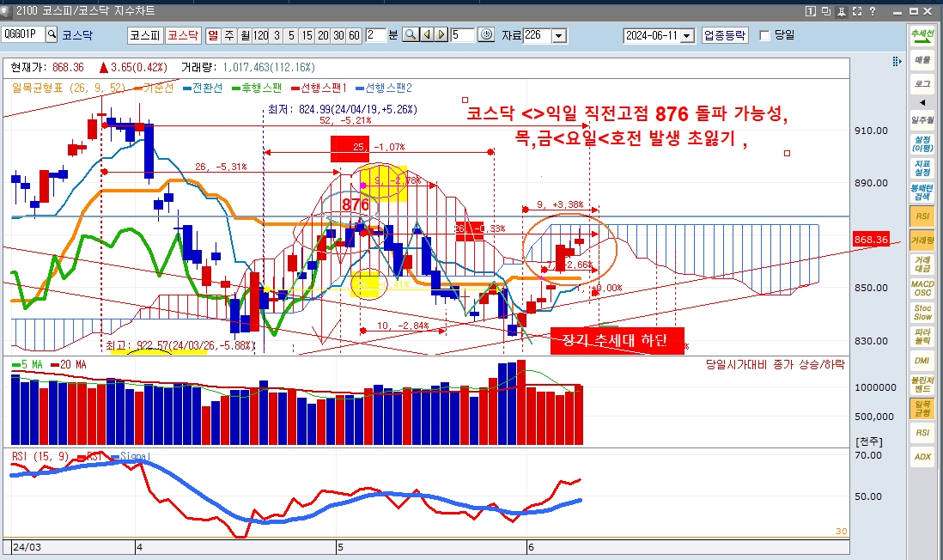The height and width of the screenshot is (560, 943).
Task: Open the date 2024-06-11 dropdown arrow
Action: [x=688, y=35]
